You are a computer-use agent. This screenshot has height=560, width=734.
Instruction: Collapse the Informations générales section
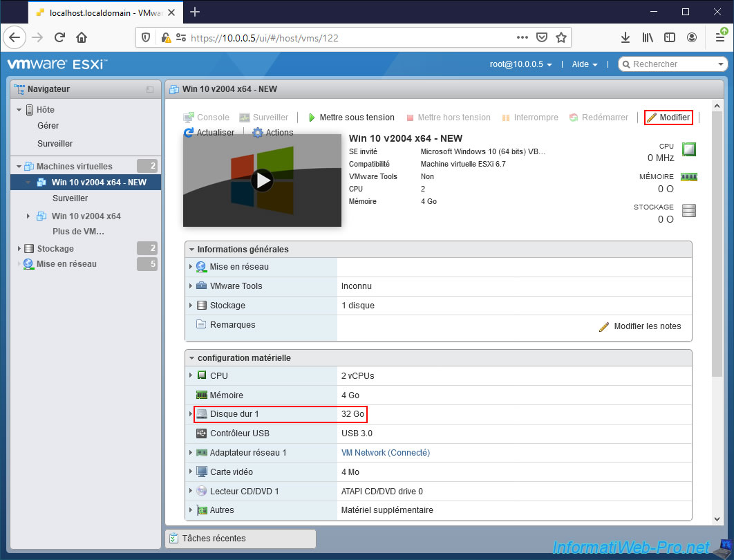click(x=191, y=249)
